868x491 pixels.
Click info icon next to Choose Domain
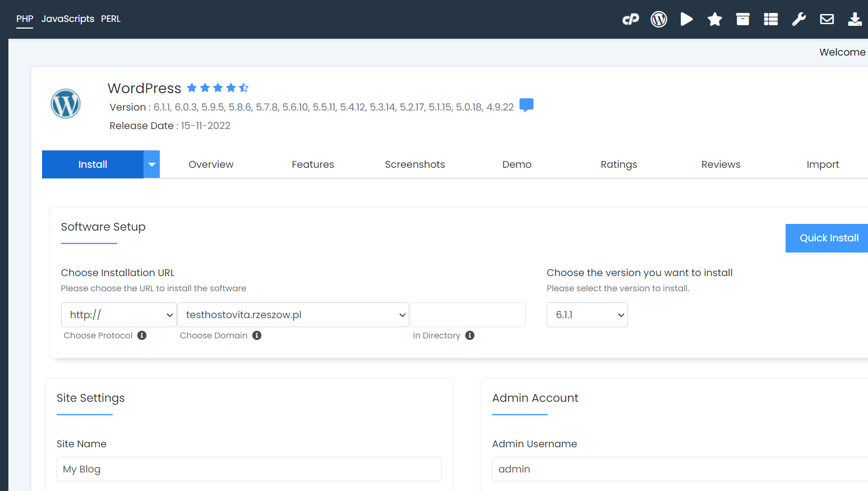pos(257,336)
